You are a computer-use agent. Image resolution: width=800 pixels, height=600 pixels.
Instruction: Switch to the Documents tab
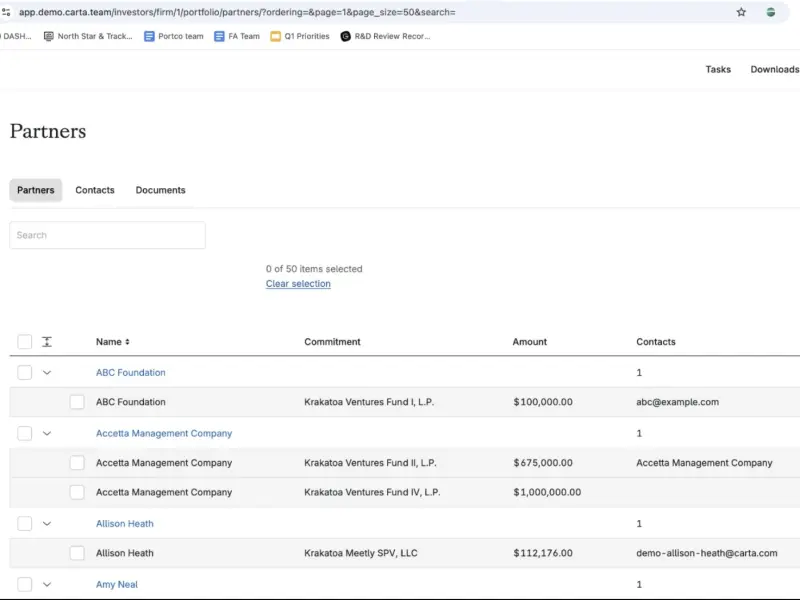(x=160, y=190)
